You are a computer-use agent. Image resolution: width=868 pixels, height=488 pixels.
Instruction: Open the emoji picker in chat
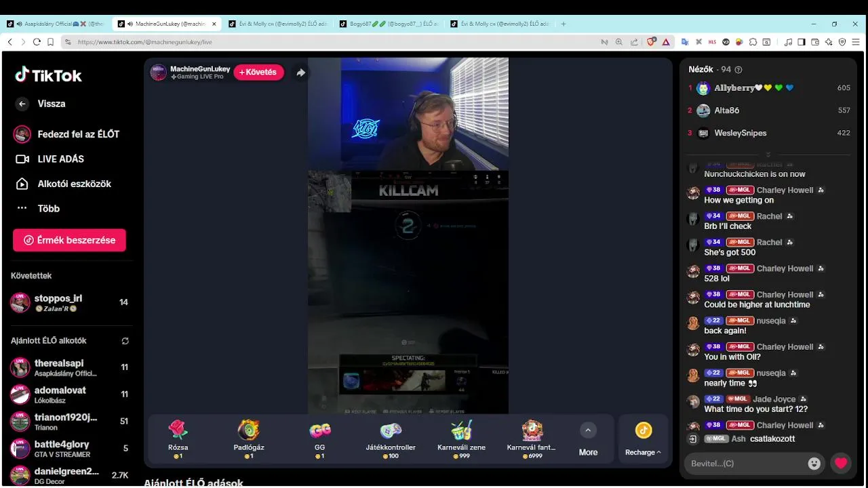pos(814,464)
